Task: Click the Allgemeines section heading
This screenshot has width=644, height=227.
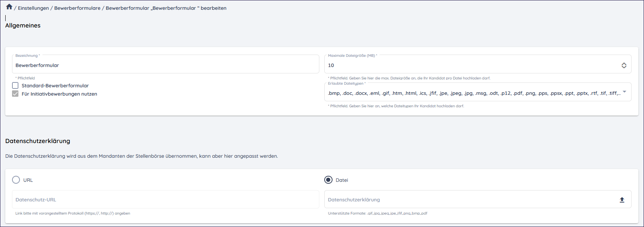Action: pyautogui.click(x=23, y=26)
